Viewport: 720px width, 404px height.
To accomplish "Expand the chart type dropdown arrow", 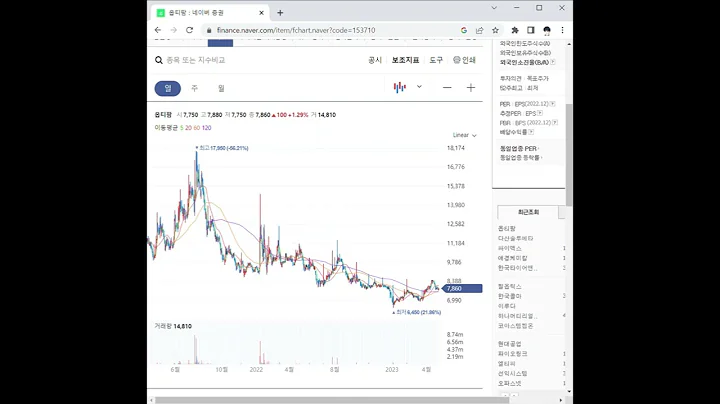I will tap(419, 86).
